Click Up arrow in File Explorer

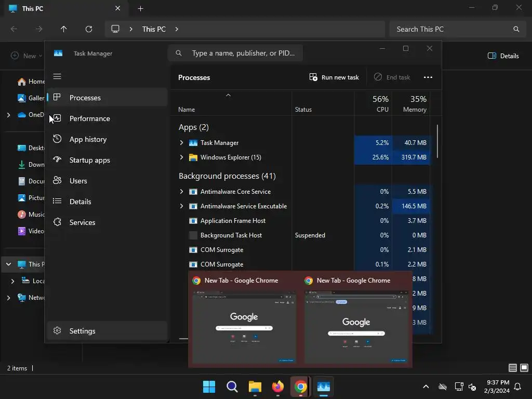pos(64,29)
